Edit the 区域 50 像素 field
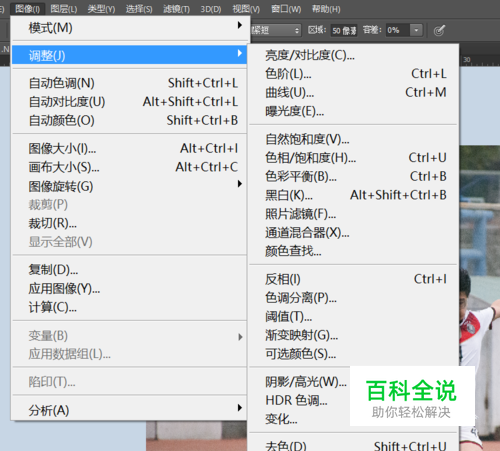Viewport: 500px width, 451px height. click(x=344, y=31)
